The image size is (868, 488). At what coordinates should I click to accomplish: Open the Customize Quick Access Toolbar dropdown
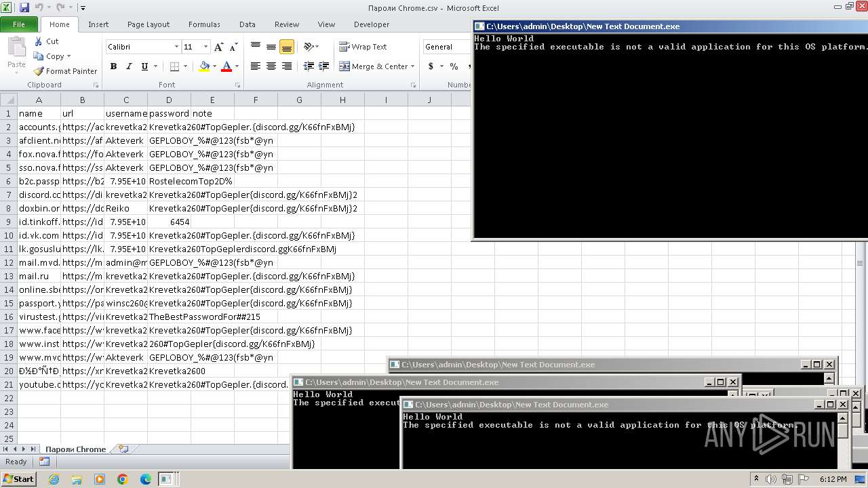83,8
